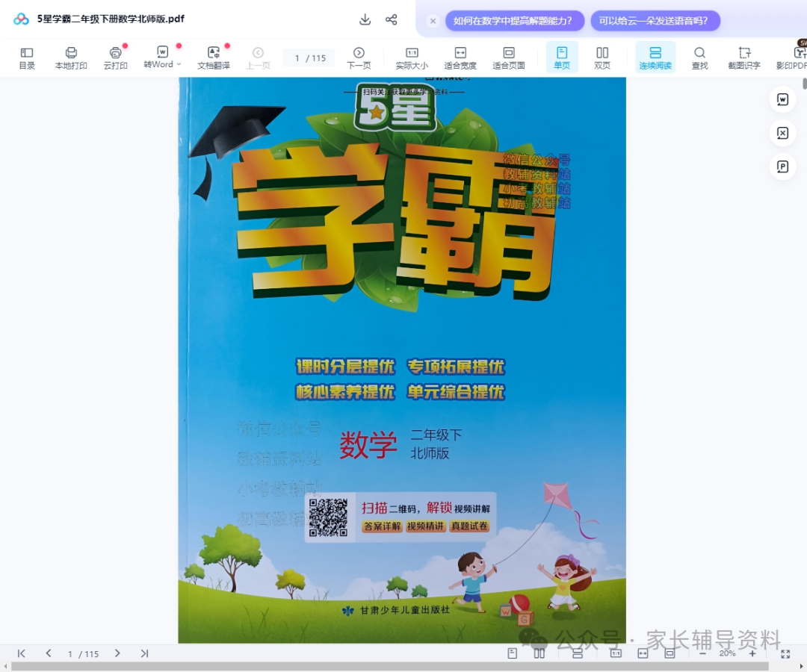Open the 查找 search tool

click(699, 58)
